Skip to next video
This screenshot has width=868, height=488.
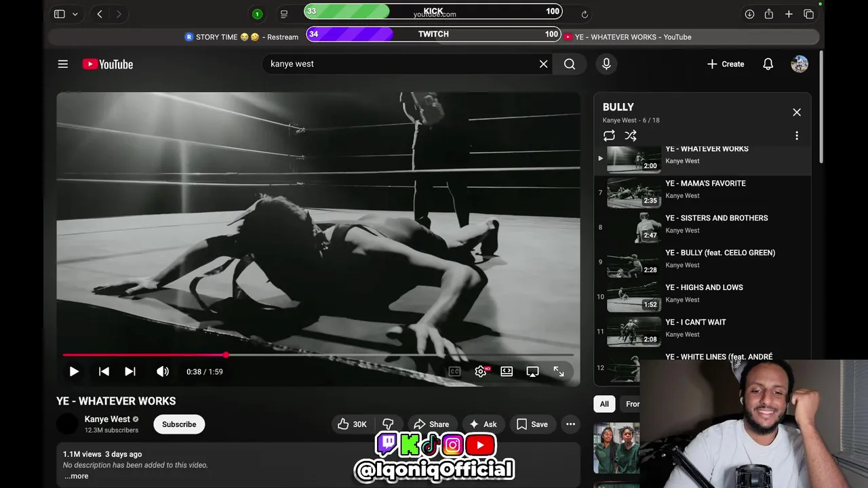130,371
